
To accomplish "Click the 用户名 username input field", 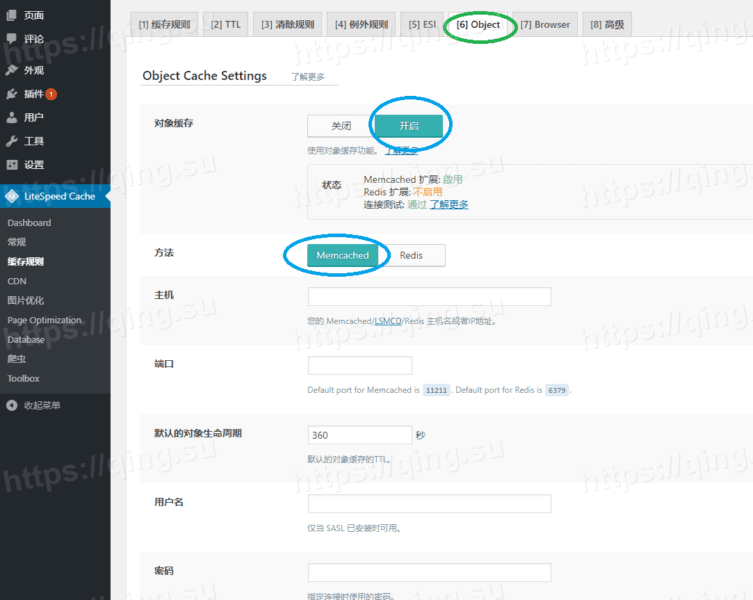I will coord(429,503).
